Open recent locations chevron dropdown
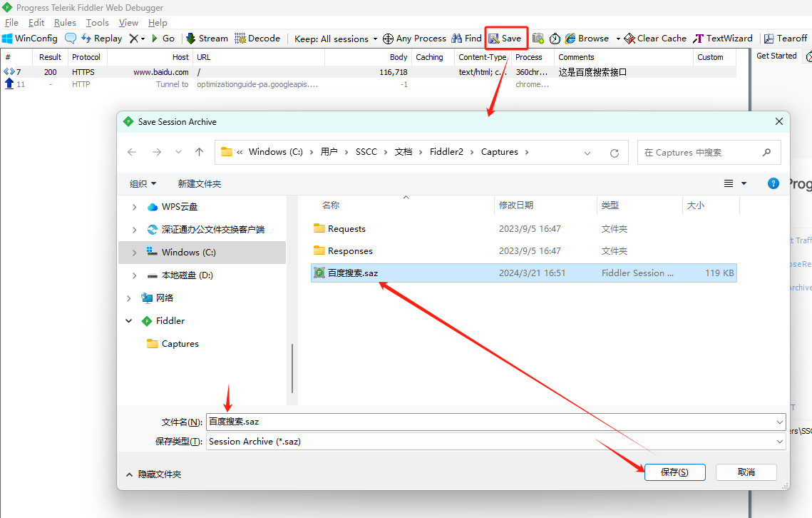 click(178, 152)
